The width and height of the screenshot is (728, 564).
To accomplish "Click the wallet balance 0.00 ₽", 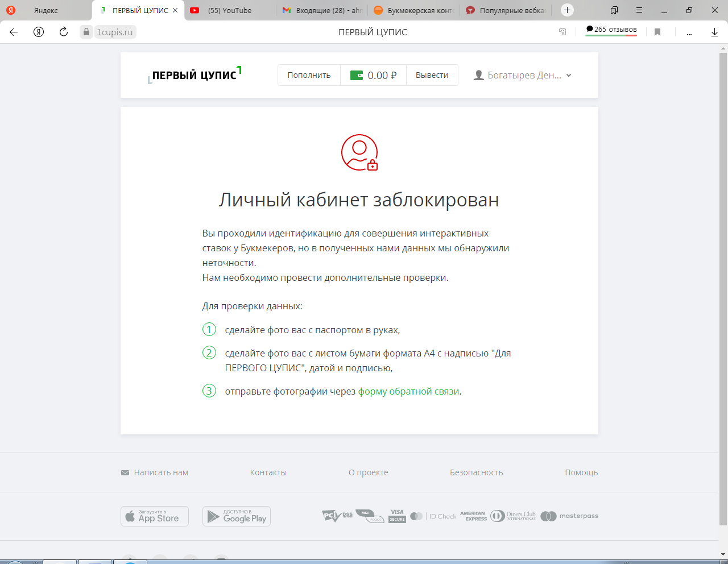I will point(373,75).
